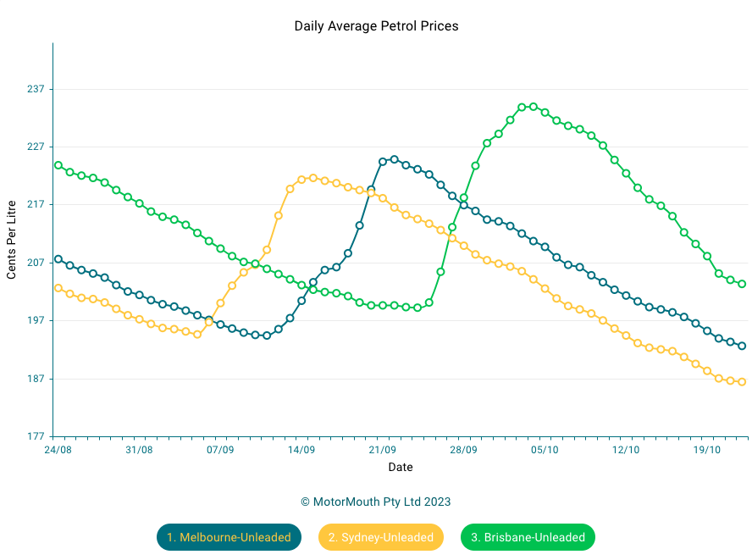Screen dimensions: 752x560
Task: Click the MotorMouth Pty Ltd 2023 credit
Action: [375, 502]
